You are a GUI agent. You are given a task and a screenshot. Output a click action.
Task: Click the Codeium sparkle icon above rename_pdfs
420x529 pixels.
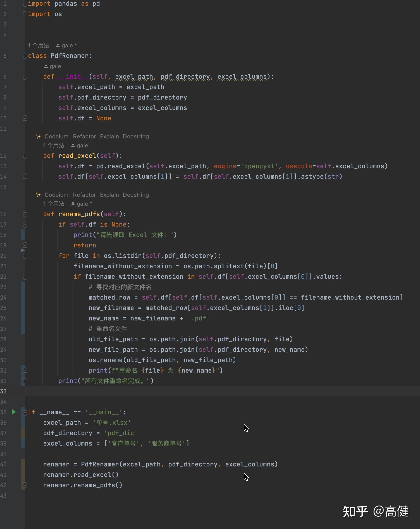point(38,195)
